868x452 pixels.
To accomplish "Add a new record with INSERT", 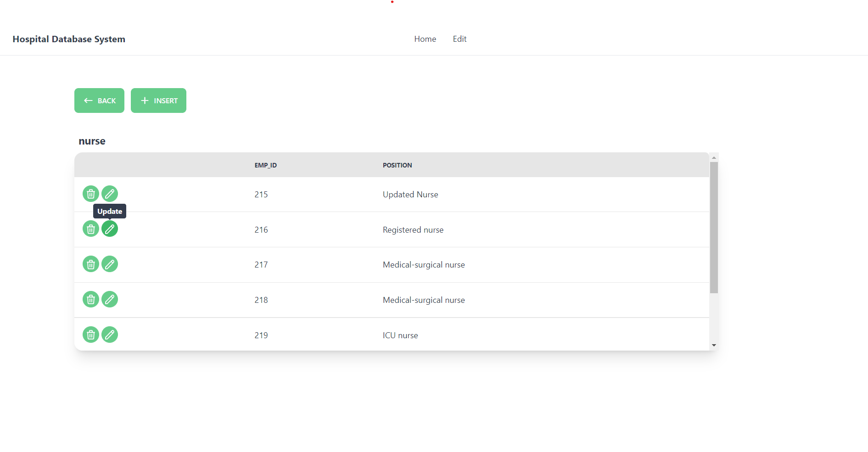I will coord(158,100).
